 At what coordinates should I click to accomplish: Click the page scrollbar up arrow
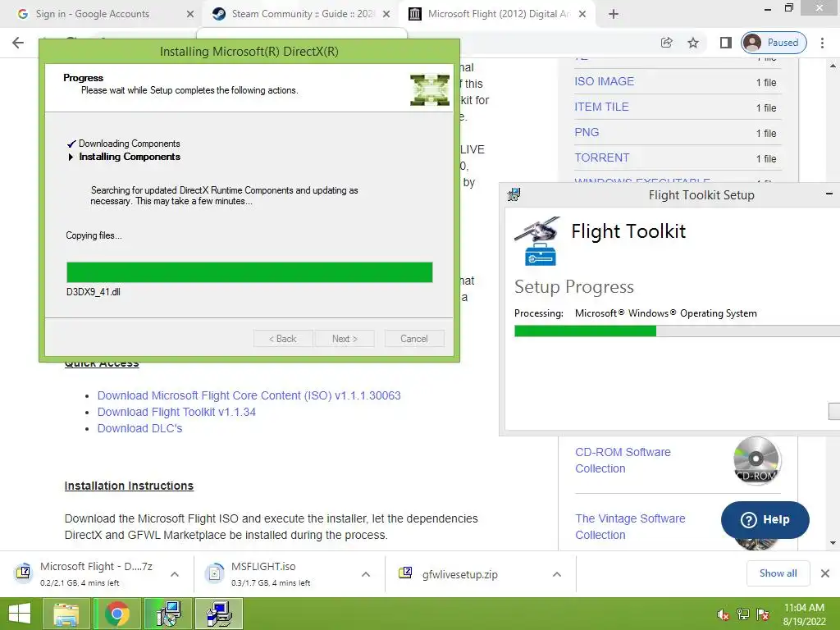click(833, 66)
